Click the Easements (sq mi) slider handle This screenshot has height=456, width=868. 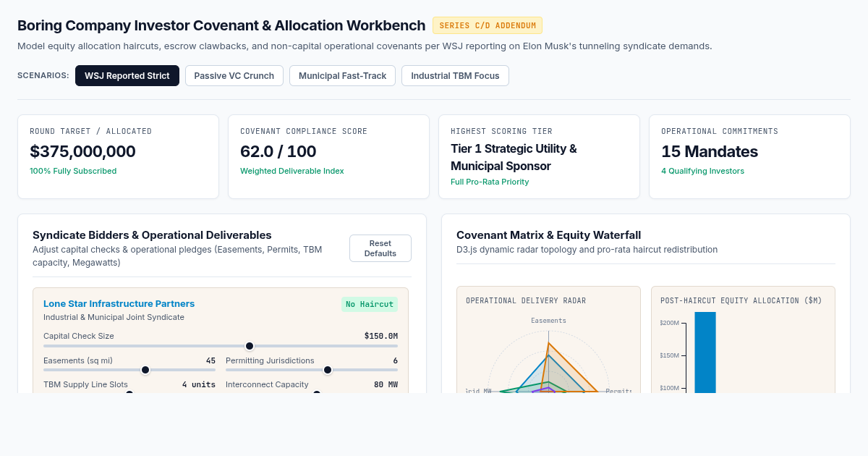coord(145,370)
